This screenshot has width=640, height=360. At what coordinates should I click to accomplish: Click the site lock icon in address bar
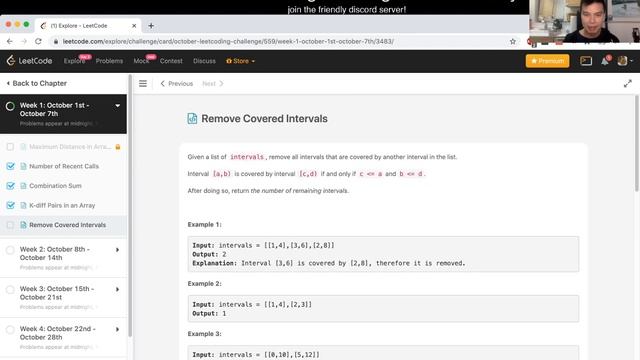[x=56, y=41]
